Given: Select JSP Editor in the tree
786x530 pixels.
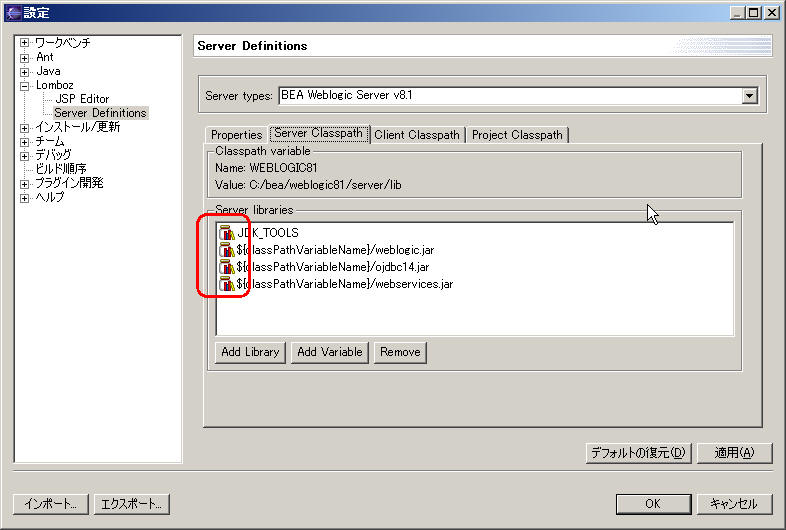Looking at the screenshot, I should pos(82,99).
